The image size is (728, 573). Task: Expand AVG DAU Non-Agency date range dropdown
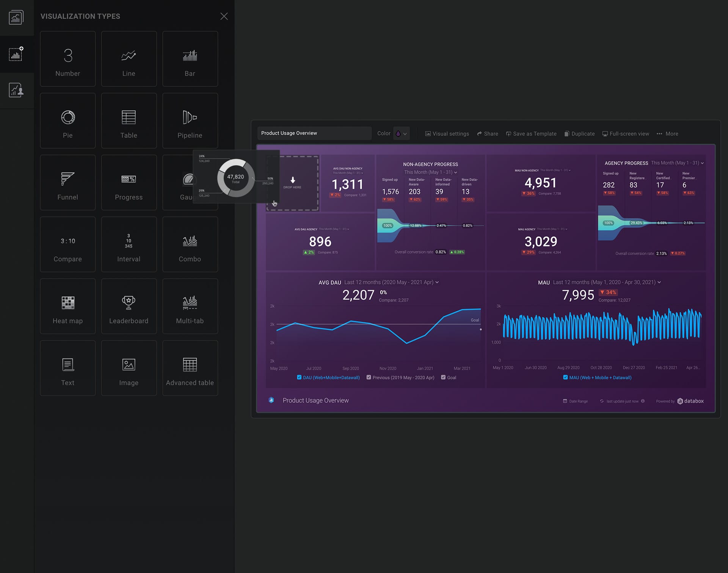point(348,173)
